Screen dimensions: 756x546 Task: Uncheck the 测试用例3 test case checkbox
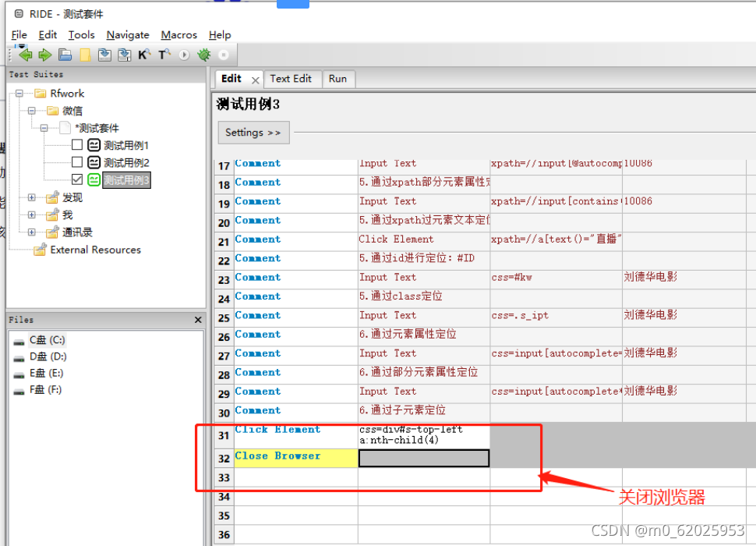[76, 179]
